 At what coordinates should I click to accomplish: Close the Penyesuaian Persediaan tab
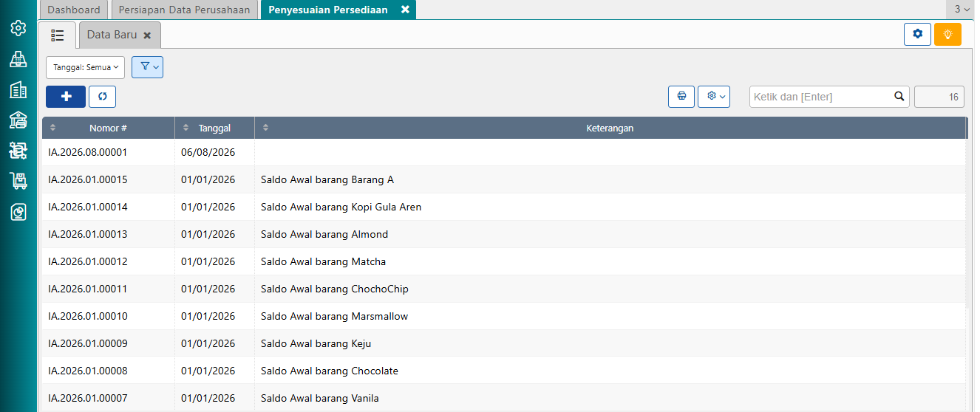coord(405,10)
